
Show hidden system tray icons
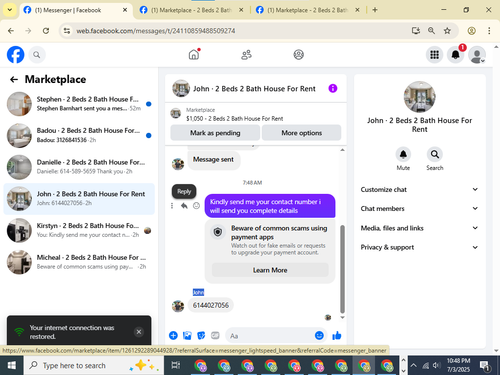413,365
